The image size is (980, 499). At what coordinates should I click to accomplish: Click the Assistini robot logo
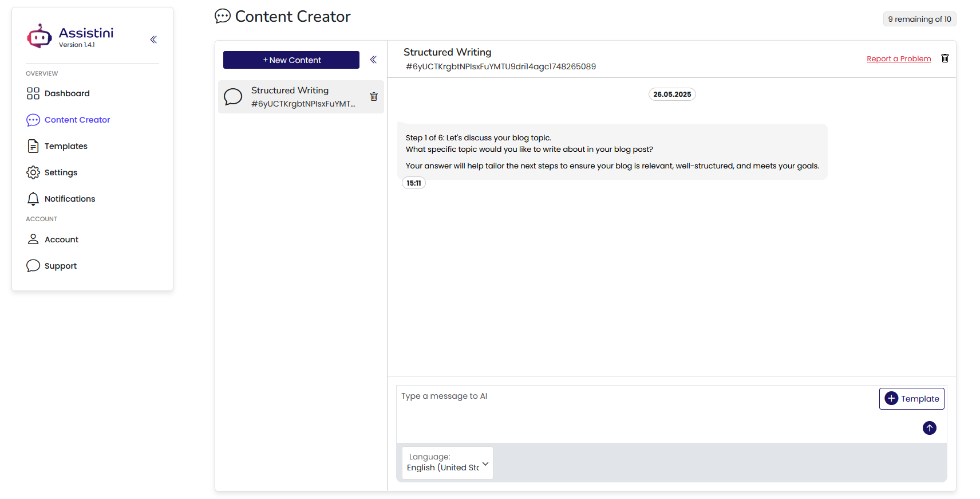(x=39, y=37)
